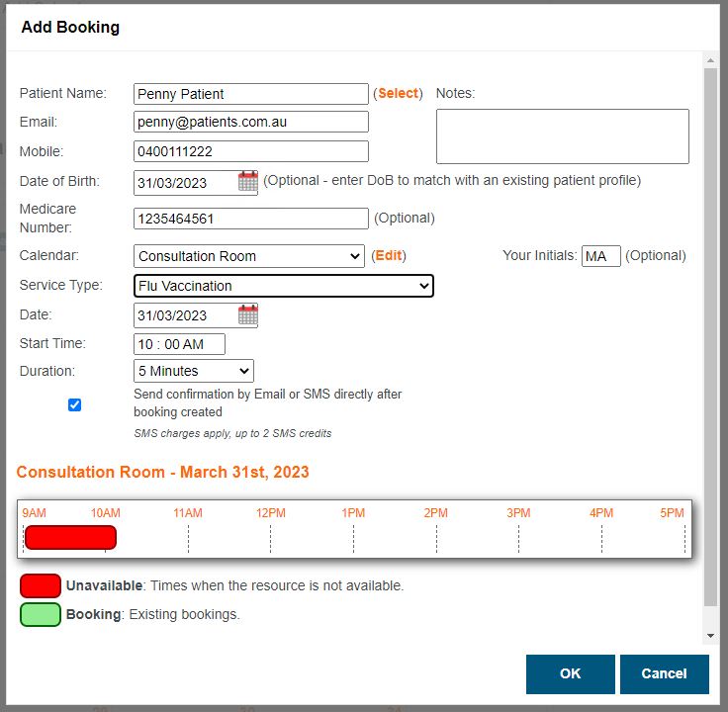Click the SMS charges apply note text
Viewport: 728px width, 712px height.
(232, 433)
